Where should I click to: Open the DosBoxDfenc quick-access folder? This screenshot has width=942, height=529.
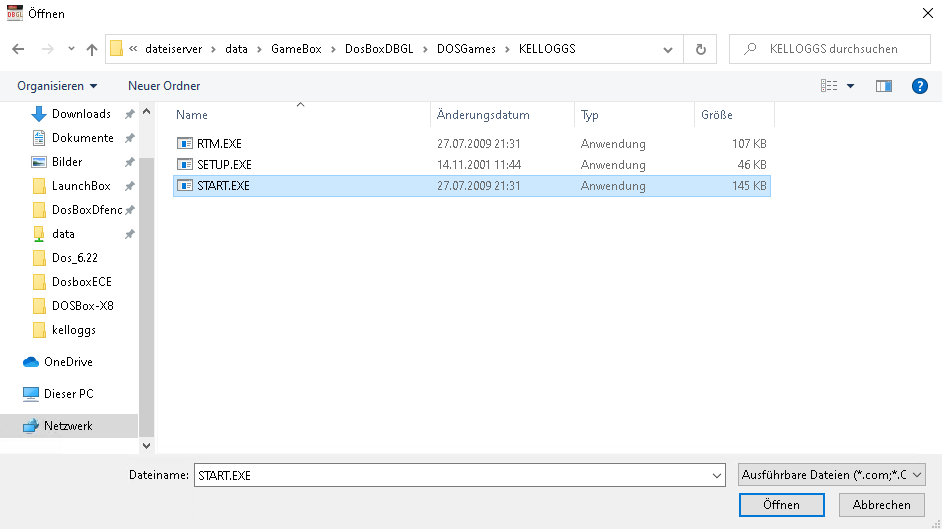(x=87, y=210)
